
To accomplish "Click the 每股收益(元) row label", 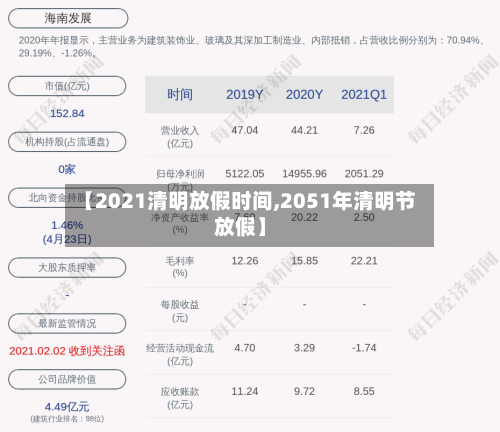I will click(180, 311).
